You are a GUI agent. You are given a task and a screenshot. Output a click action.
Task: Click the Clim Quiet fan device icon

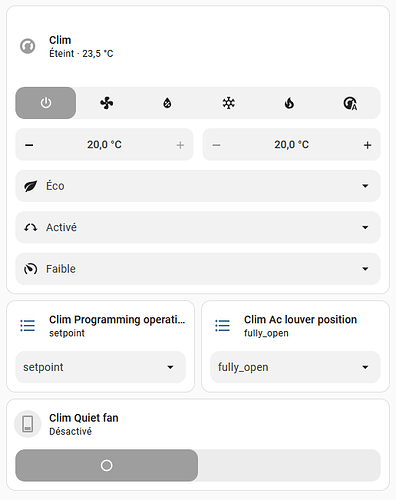coord(28,424)
